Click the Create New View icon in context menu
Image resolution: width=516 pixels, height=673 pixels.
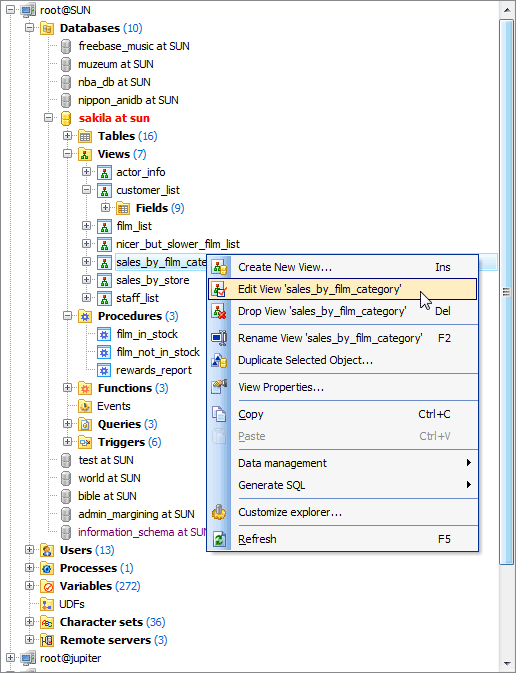point(219,267)
